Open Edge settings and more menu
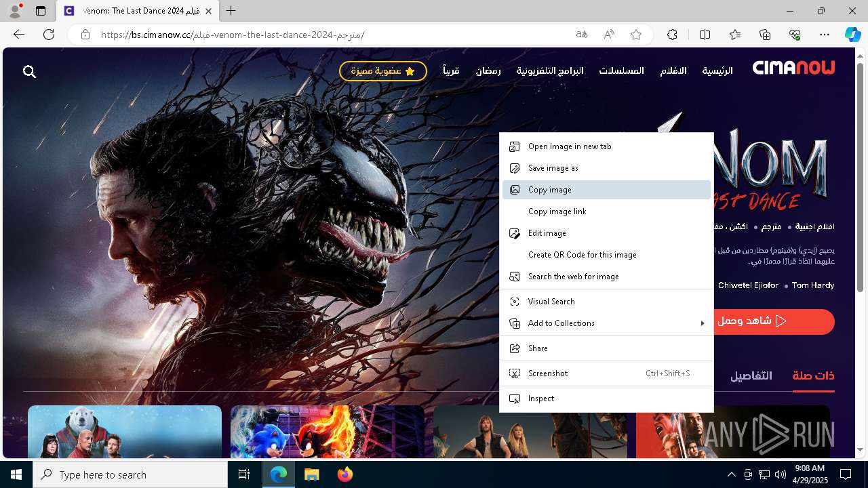This screenshot has height=488, width=868. point(825,35)
